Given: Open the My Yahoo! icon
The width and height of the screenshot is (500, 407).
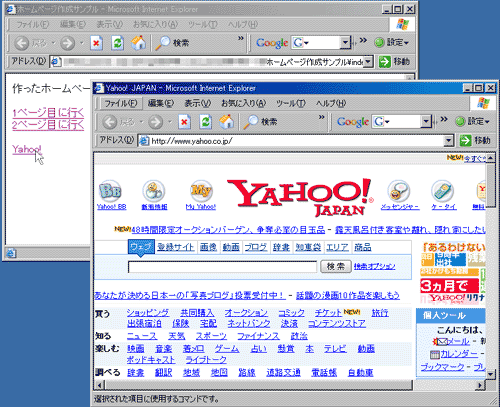Looking at the screenshot, I should click(x=201, y=191).
